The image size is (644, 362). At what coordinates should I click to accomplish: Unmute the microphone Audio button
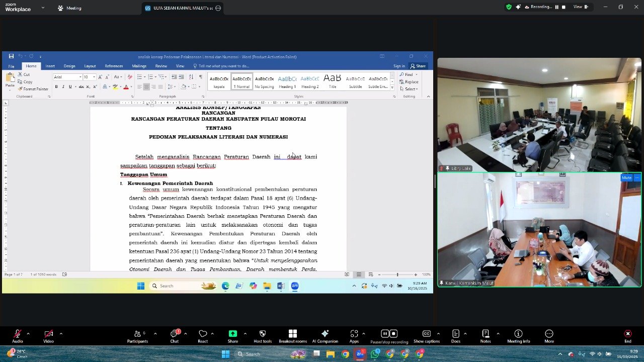coord(18,335)
